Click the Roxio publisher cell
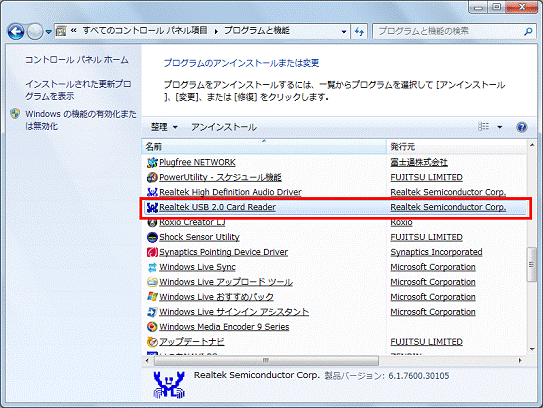543x408 pixels. tap(401, 222)
